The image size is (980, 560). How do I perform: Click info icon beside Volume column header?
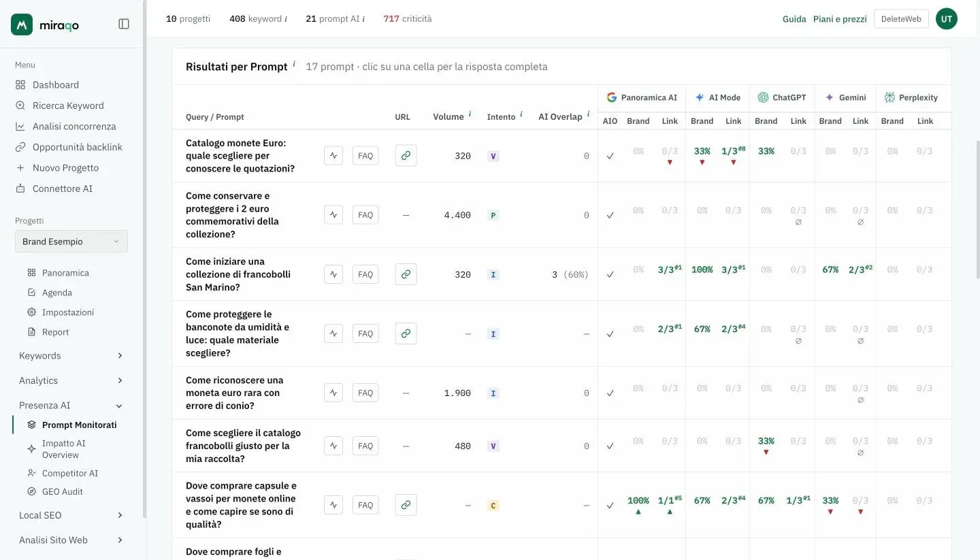click(470, 114)
